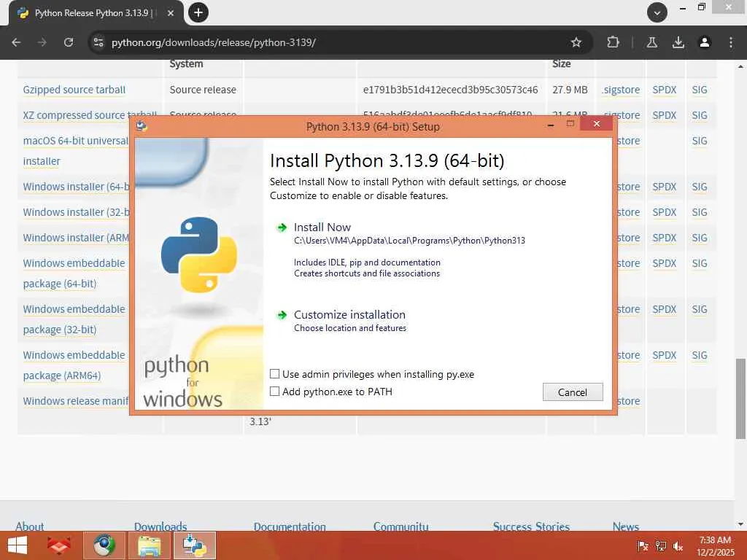Open .sigstore link for Gzipped source tarball
Image resolution: width=747 pixels, height=560 pixels.
tap(621, 90)
